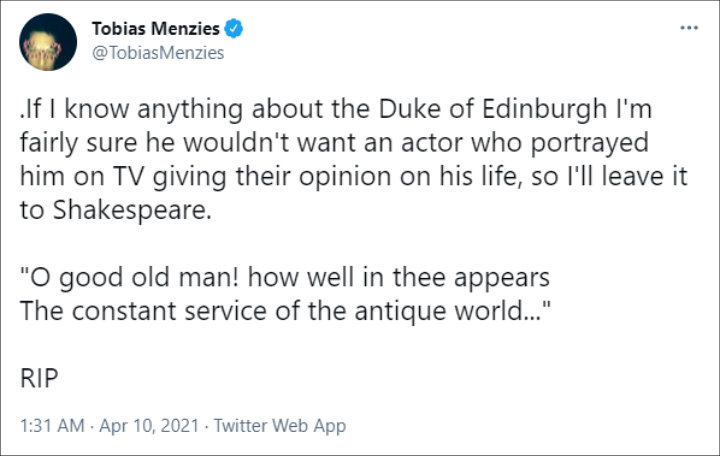Open the Twitter Web App source link
Image resolution: width=720 pixels, height=456 pixels.
pos(280,426)
